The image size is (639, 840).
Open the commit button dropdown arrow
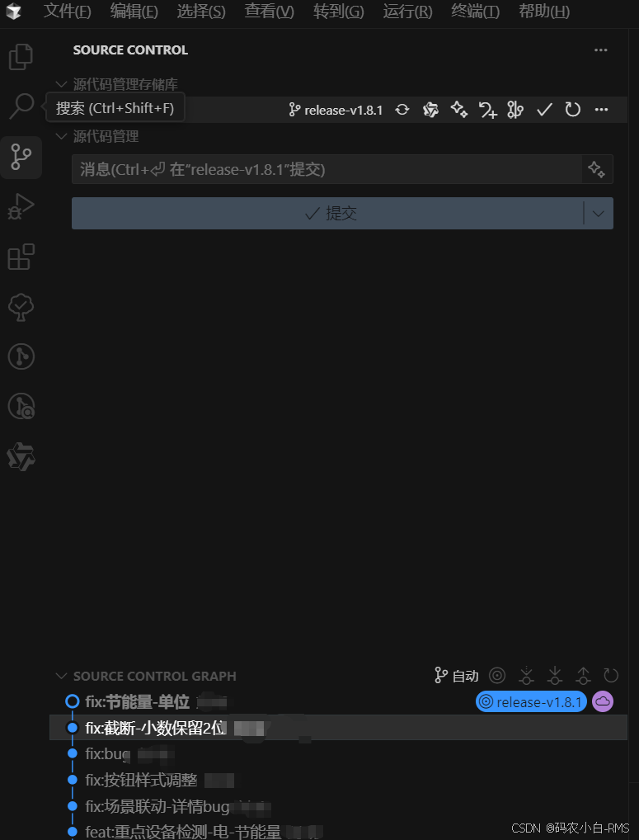coord(599,213)
